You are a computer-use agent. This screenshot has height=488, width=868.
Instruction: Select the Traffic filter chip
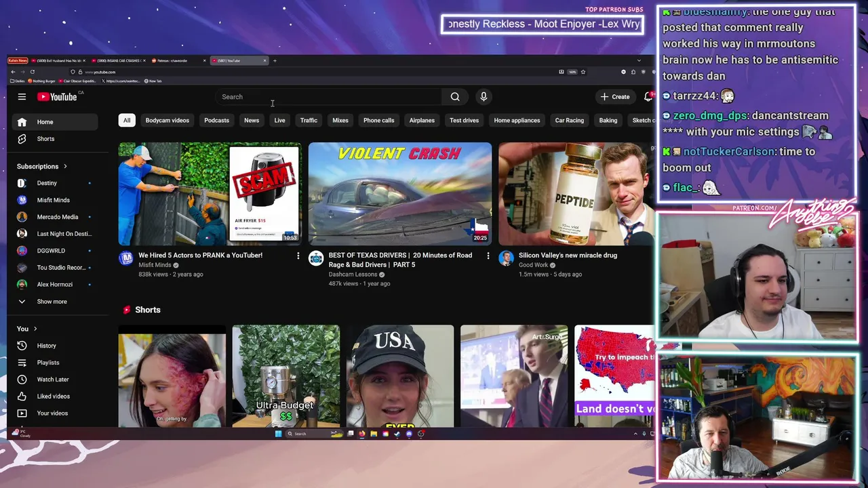[309, 121]
